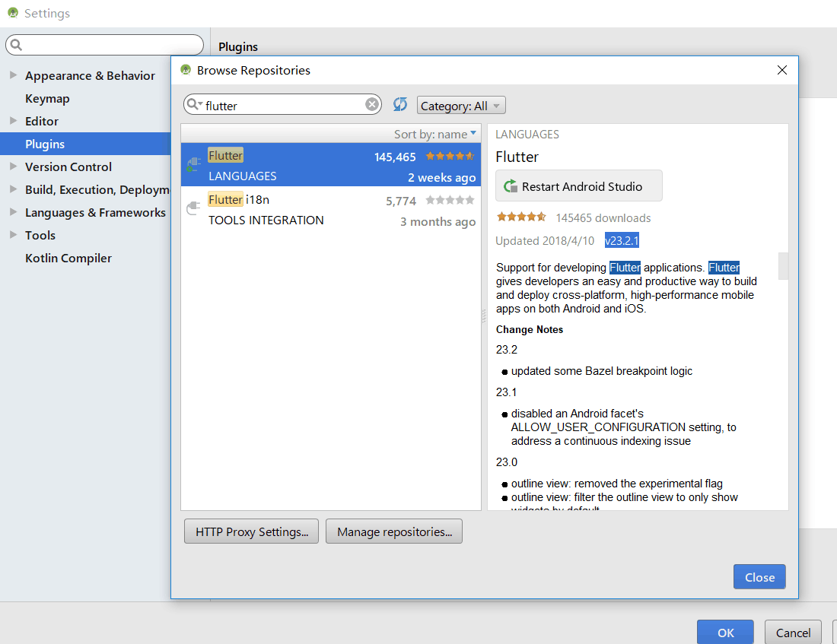The width and height of the screenshot is (837, 644).
Task: Expand Languages & Frameworks node
Action: [14, 212]
